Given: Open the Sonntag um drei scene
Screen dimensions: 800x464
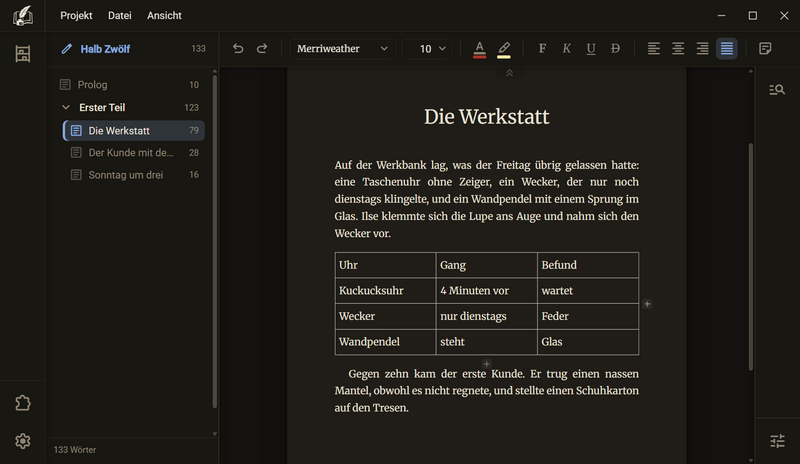Looking at the screenshot, I should 134,175.
